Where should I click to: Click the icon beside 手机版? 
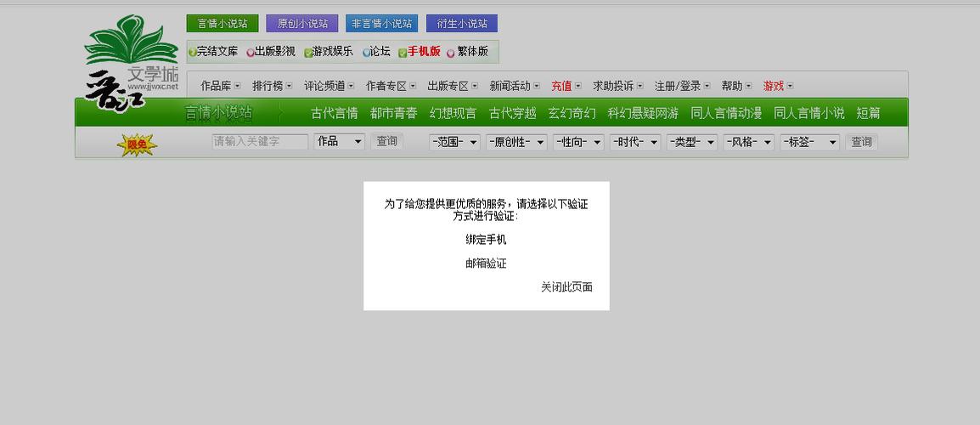403,53
